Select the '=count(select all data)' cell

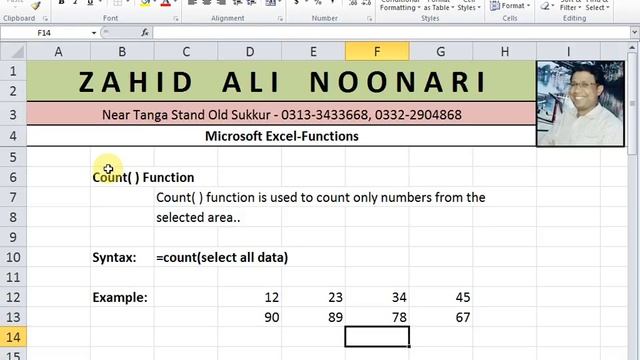click(x=186, y=257)
